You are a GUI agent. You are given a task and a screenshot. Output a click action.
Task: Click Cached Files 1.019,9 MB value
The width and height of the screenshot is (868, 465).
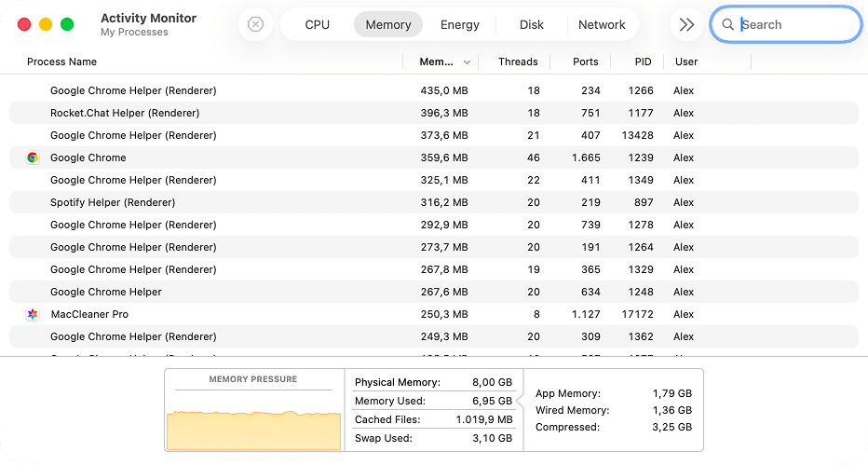pos(484,419)
